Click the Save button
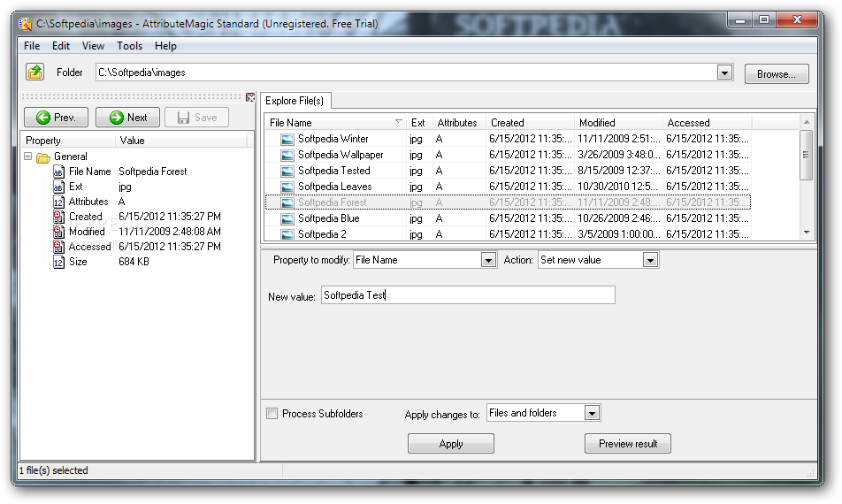842x504 pixels. (x=196, y=118)
